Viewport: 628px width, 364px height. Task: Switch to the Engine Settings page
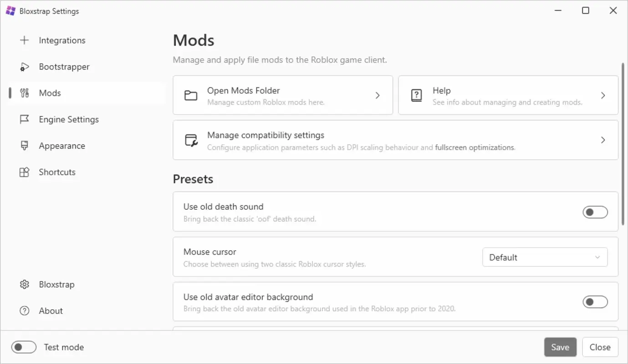[68, 119]
